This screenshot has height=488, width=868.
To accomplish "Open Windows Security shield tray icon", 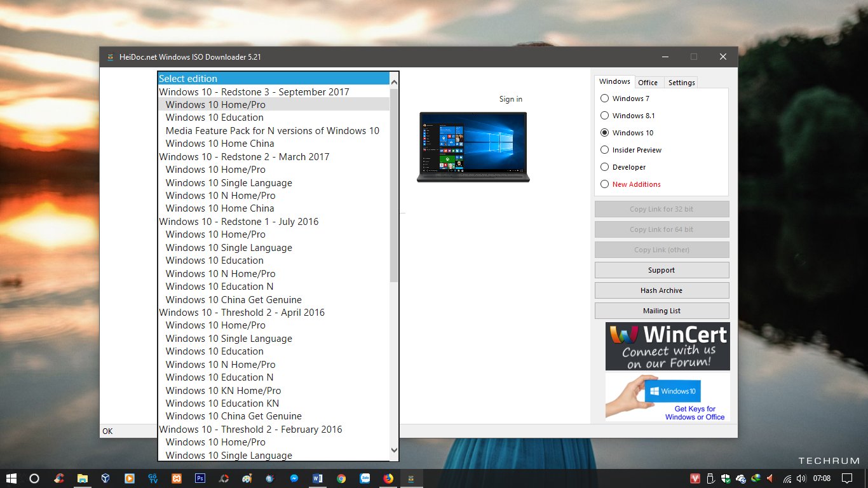I will coord(726,478).
